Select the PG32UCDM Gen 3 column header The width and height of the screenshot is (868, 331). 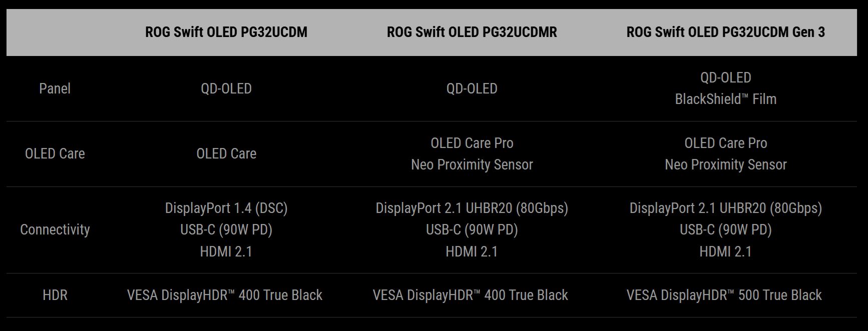click(x=725, y=32)
